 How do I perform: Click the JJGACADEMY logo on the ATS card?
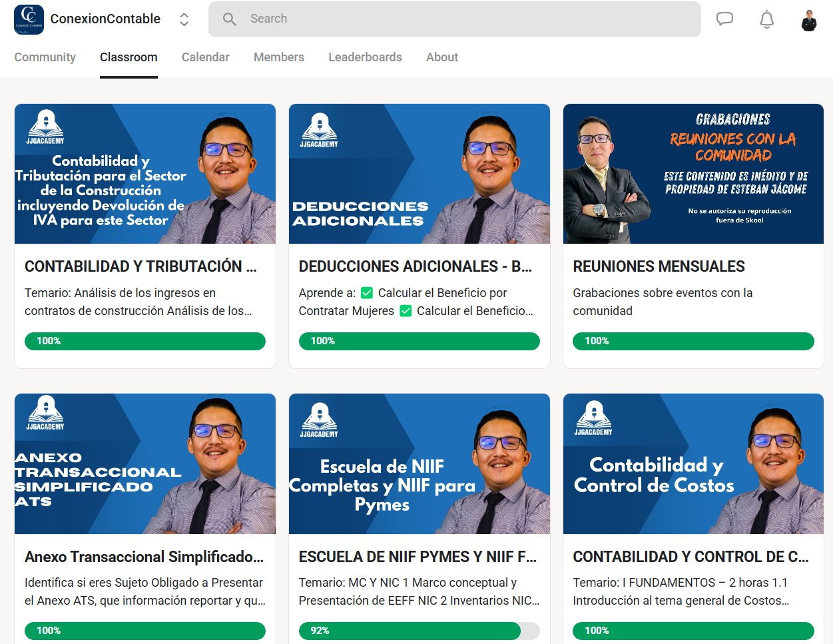point(45,413)
